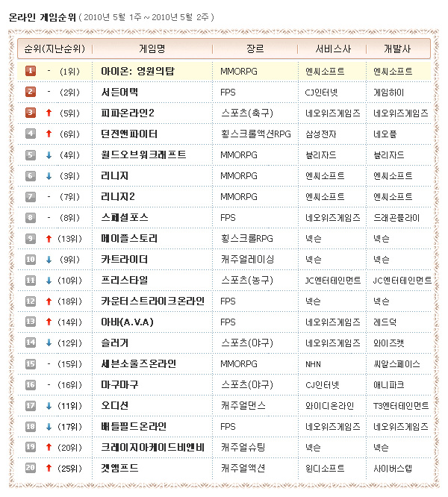Viewport: 448px width, 497px height.
Task: Click the up arrow in 메이플스토리 row
Action: (x=49, y=238)
